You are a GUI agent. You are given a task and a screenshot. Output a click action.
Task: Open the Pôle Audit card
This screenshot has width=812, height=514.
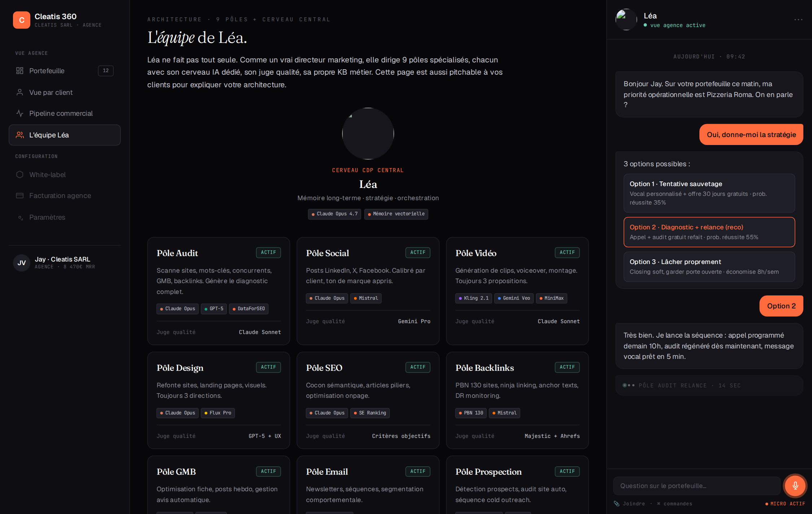[x=218, y=291]
